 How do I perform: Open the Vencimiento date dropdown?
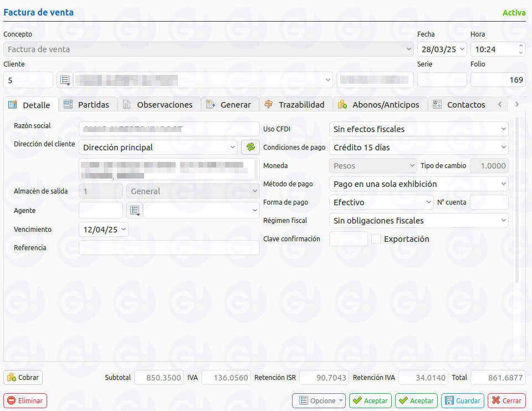tap(124, 229)
